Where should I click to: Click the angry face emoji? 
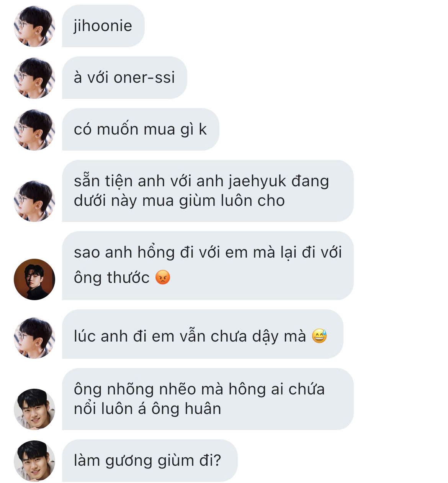163,277
